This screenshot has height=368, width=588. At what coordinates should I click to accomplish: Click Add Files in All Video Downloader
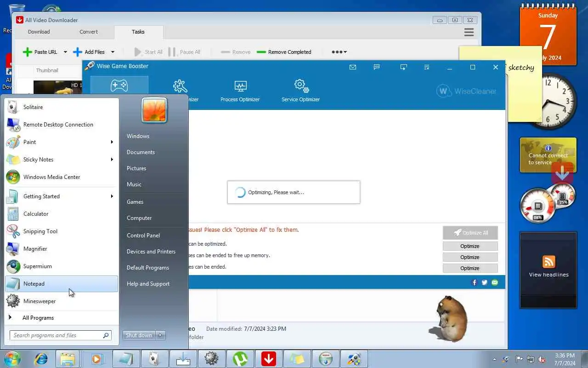pyautogui.click(x=89, y=52)
